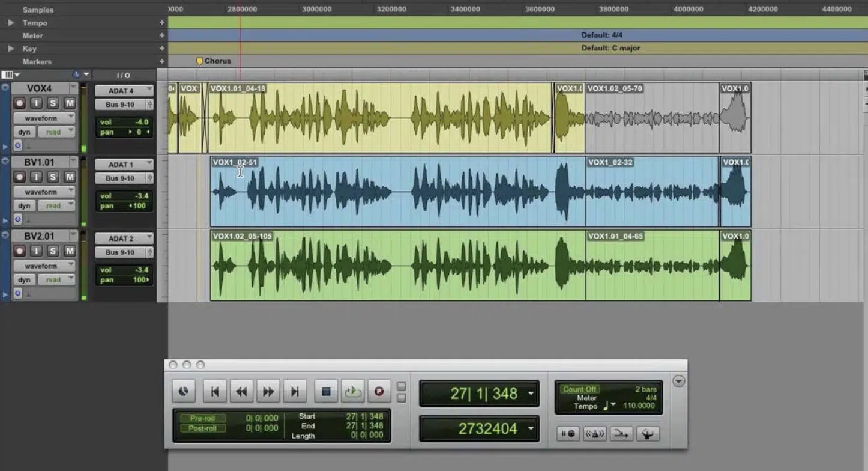Screen dimensions: 868x471
Task: Open the main counter format dropdown arrow
Action: [x=531, y=394]
